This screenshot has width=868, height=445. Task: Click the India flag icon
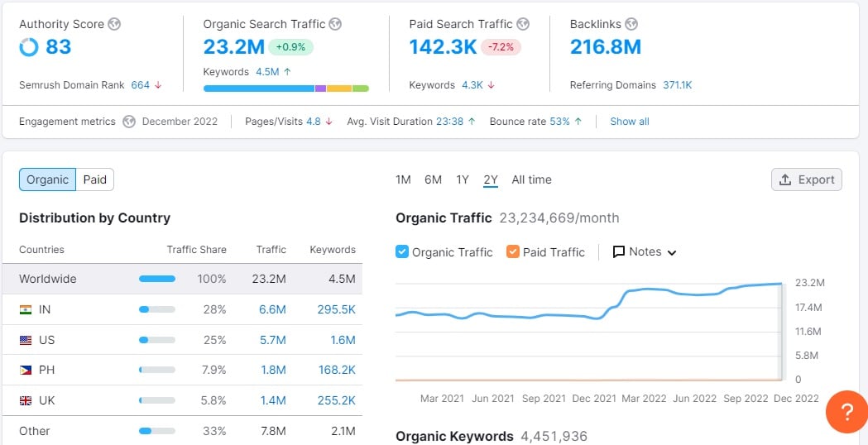tap(26, 309)
